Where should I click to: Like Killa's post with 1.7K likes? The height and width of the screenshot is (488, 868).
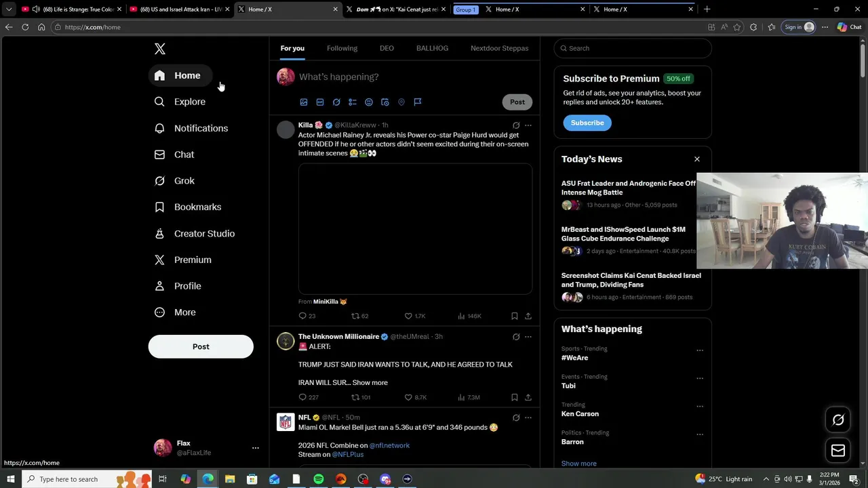(414, 316)
